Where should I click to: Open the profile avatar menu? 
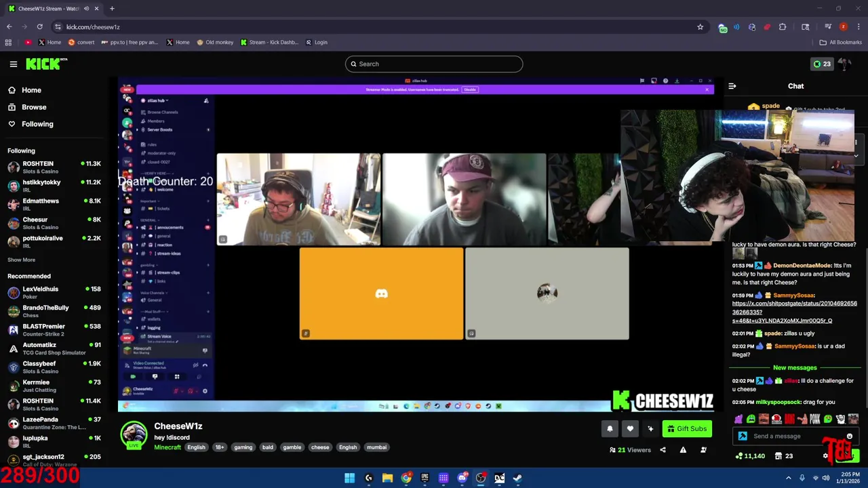point(845,64)
